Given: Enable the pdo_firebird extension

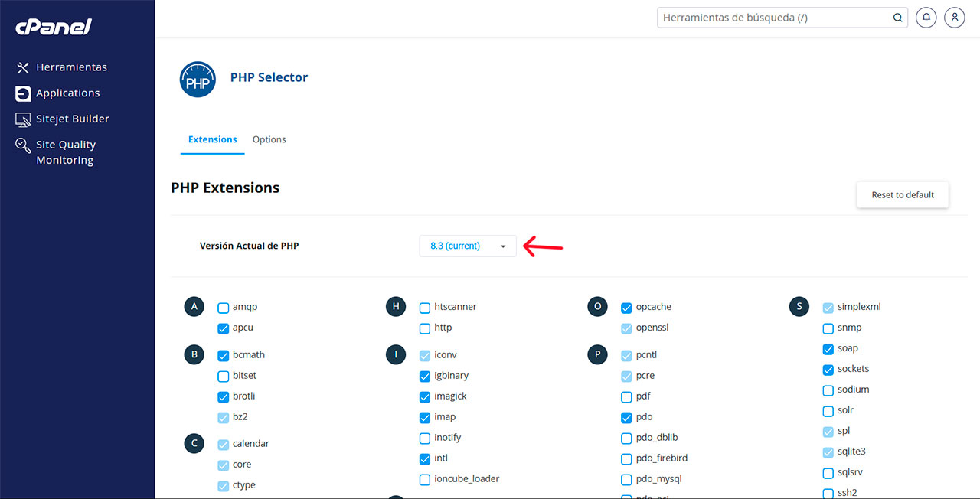Looking at the screenshot, I should point(626,459).
